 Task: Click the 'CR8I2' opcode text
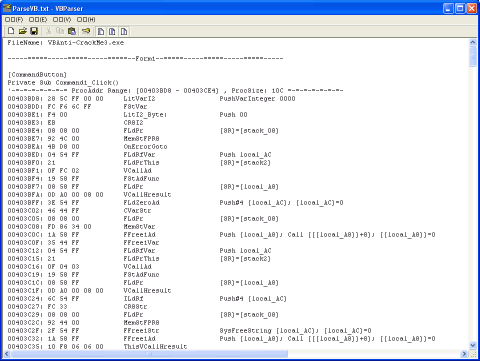coord(133,123)
